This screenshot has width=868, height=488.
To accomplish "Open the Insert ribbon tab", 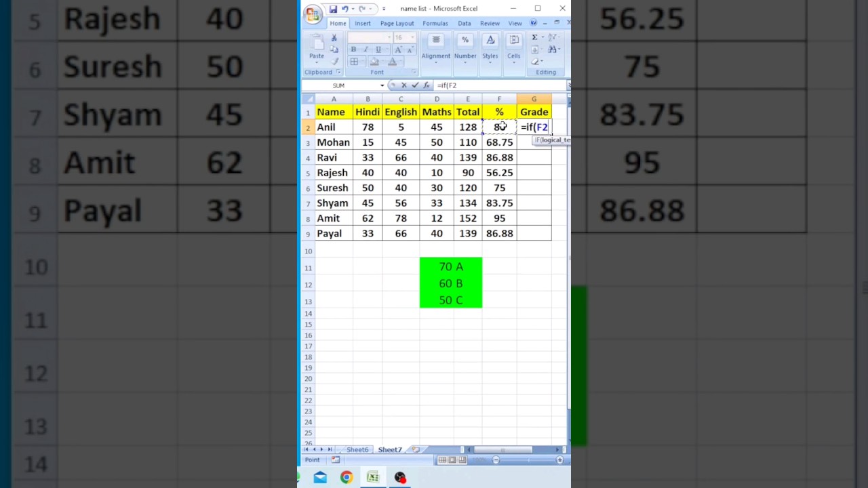I will [x=363, y=23].
